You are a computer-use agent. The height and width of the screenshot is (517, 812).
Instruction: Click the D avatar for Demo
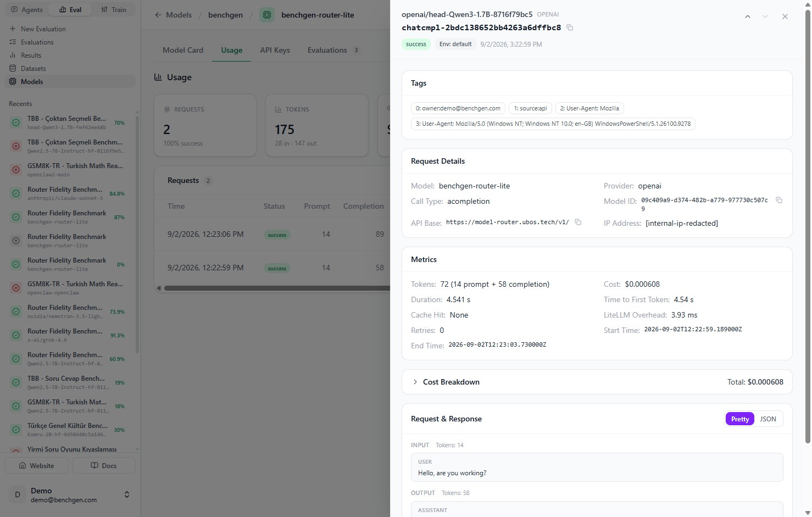click(18, 494)
